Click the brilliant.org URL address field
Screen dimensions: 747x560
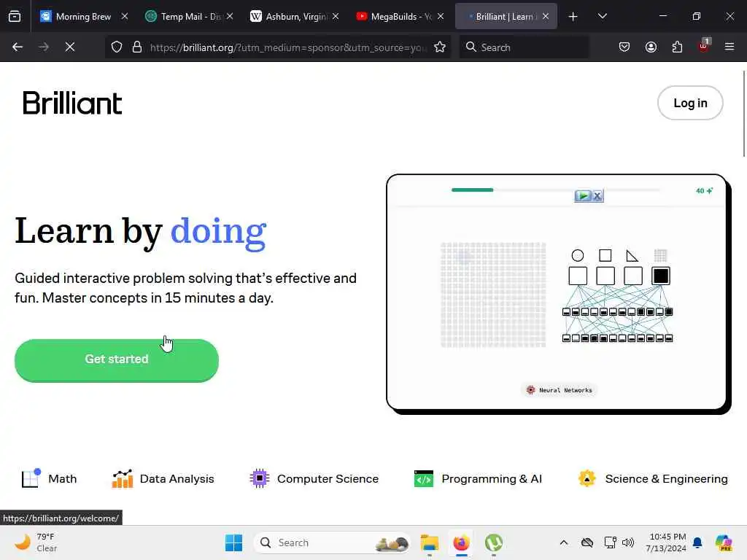tap(288, 47)
